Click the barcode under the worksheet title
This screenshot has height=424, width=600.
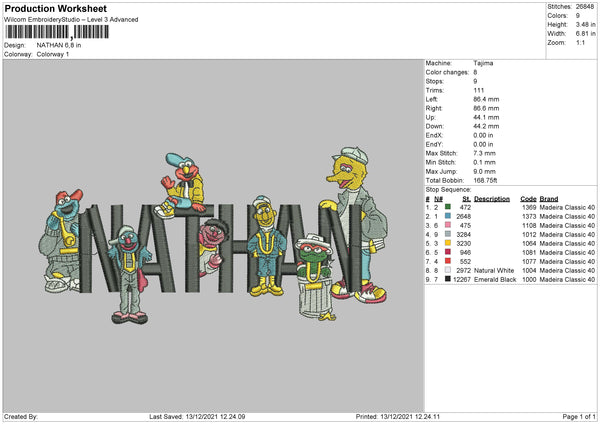point(57,32)
